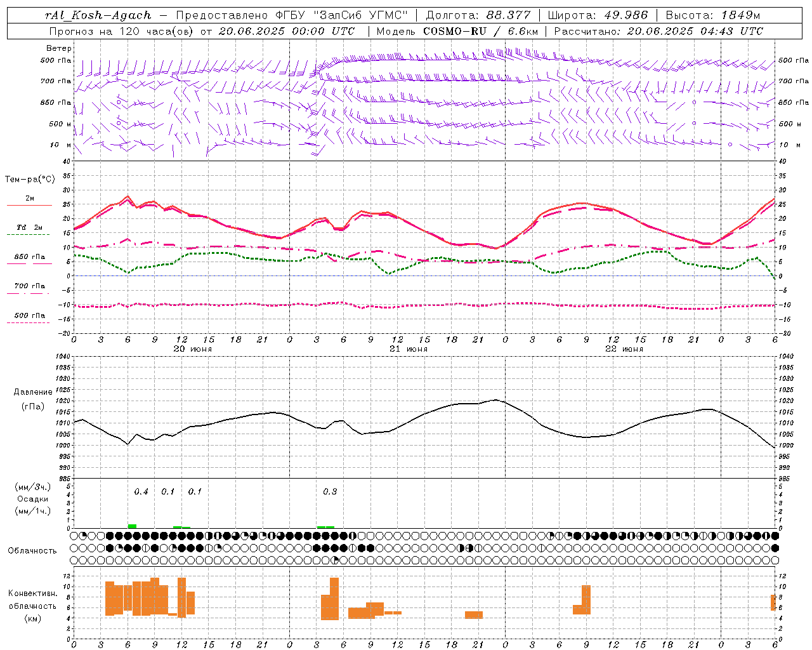Select the Прогноз на 120 часа(ов) text
The height and width of the screenshot is (650, 812).
(122, 31)
